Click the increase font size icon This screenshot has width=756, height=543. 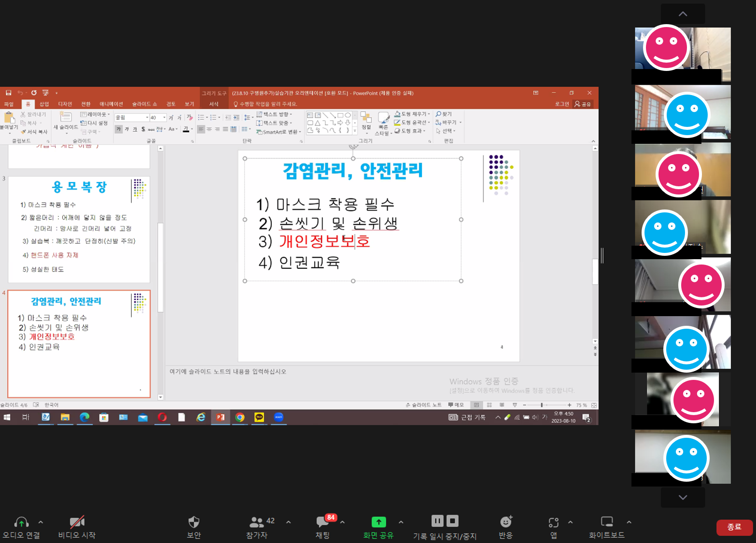(x=171, y=117)
